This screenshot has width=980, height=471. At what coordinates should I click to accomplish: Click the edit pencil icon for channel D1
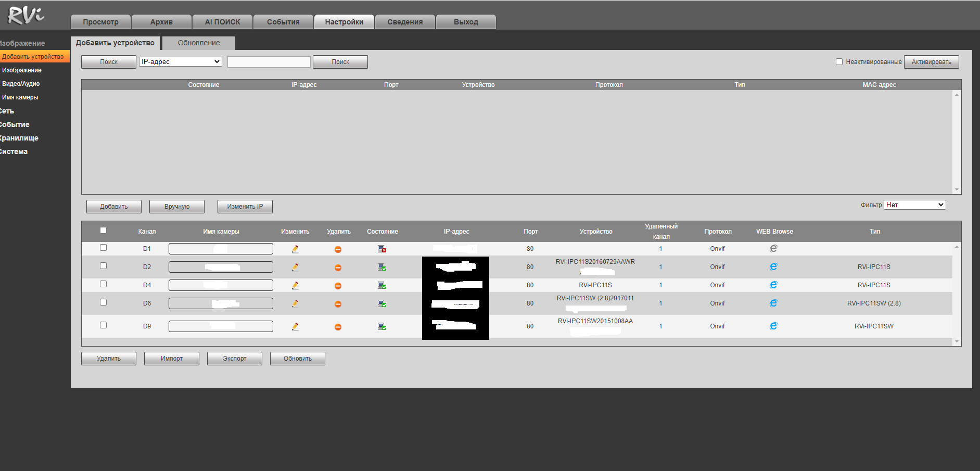pyautogui.click(x=295, y=249)
